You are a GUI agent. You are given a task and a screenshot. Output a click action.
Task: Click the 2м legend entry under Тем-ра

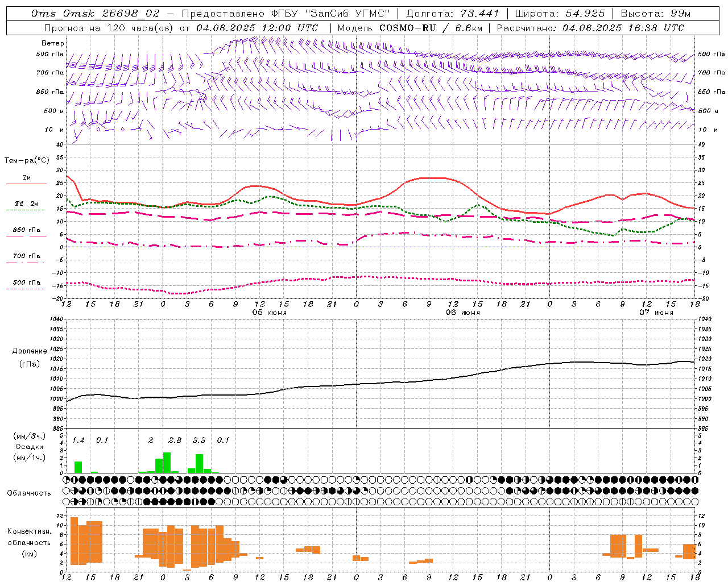27,178
